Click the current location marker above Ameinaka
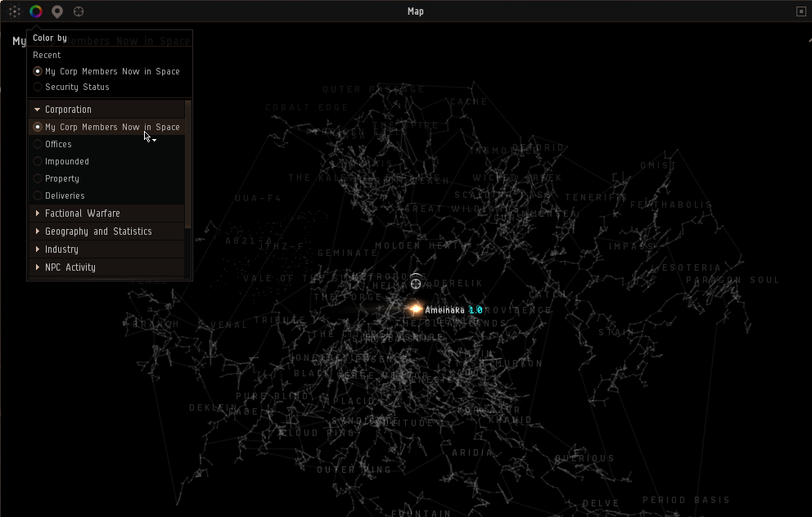The image size is (812, 517). pos(416,283)
